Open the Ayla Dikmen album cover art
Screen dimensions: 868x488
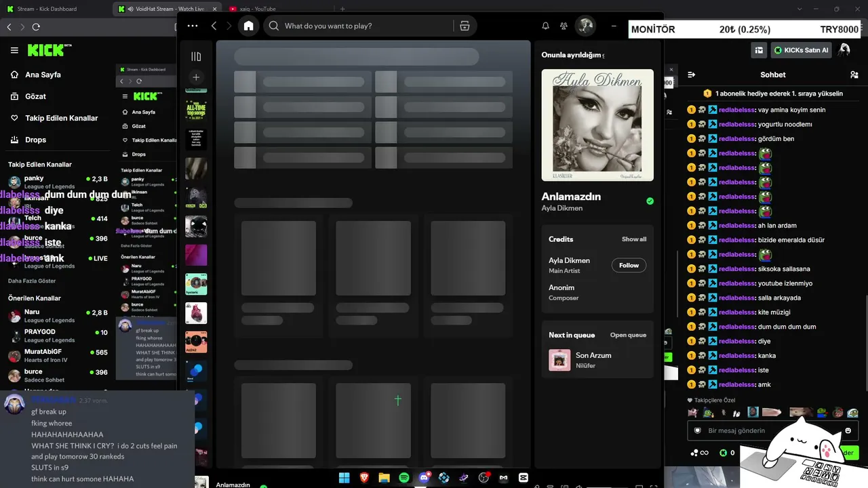pos(597,125)
